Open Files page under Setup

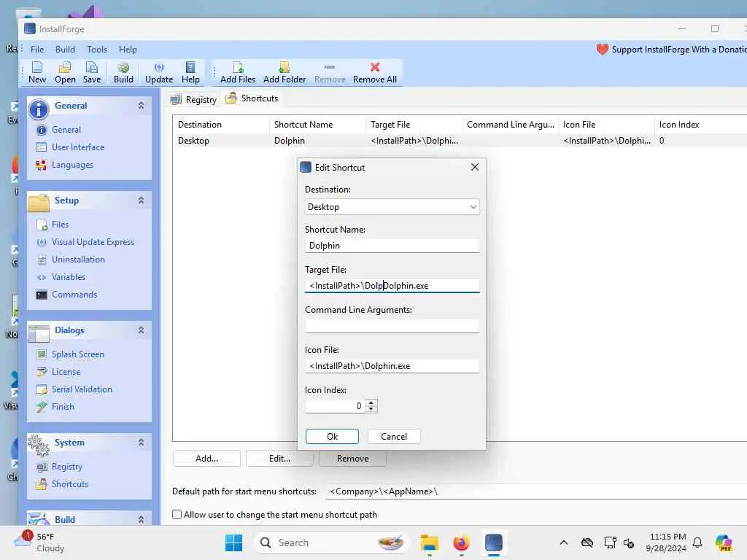tap(60, 225)
